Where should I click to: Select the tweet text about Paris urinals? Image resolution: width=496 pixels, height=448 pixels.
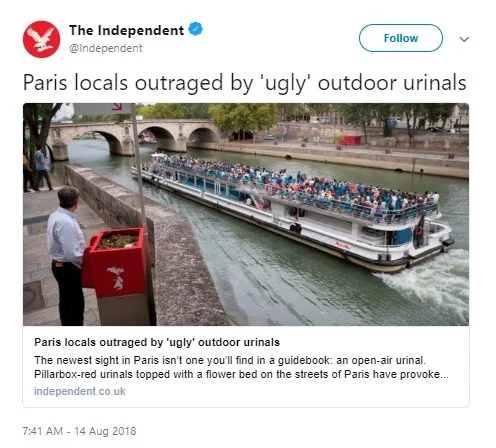point(244,82)
